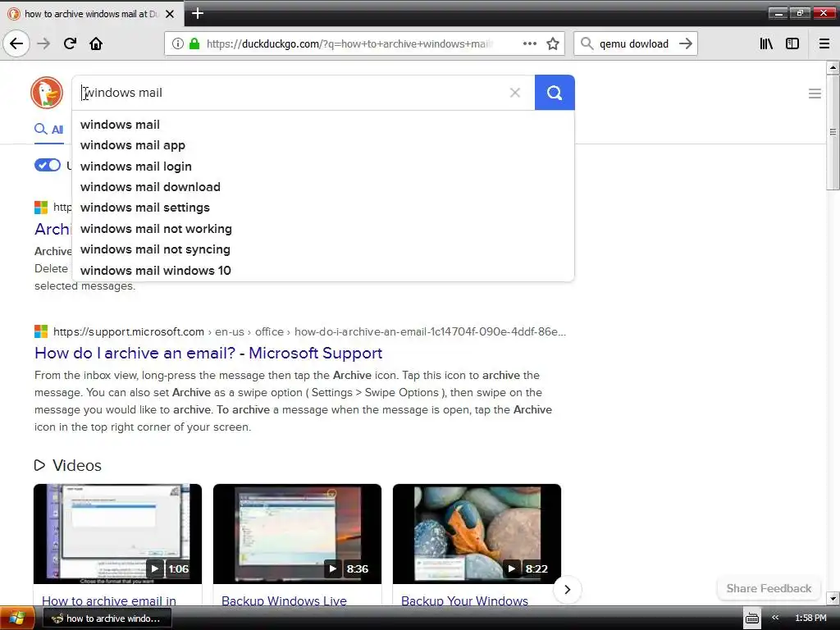This screenshot has height=630, width=840.
Task: Open the on-screen keyboard tray icon
Action: coord(751,619)
